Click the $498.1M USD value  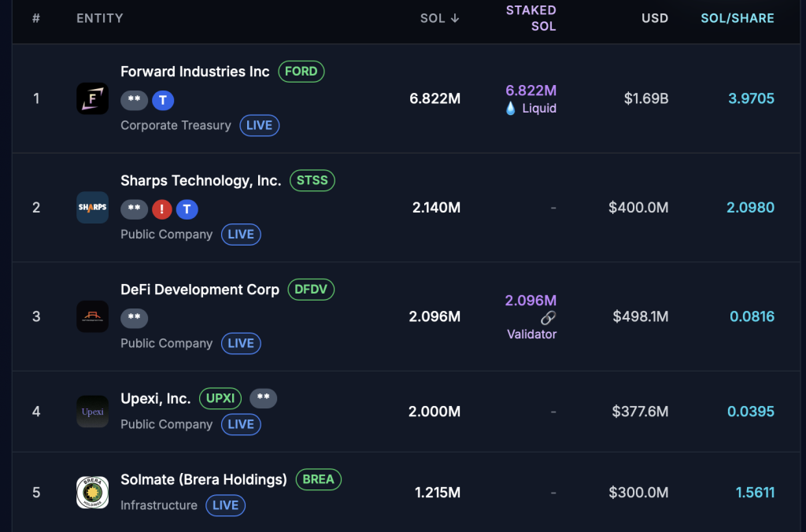(x=641, y=316)
